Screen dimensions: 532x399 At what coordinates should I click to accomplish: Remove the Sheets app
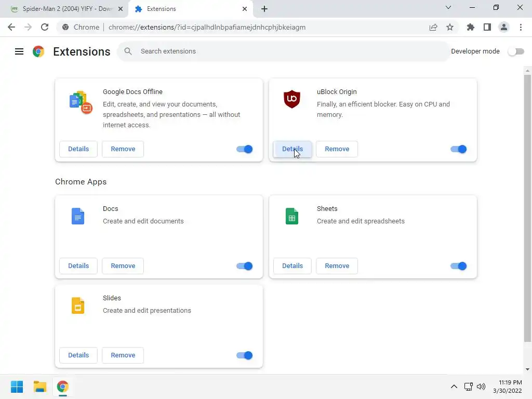(337, 266)
